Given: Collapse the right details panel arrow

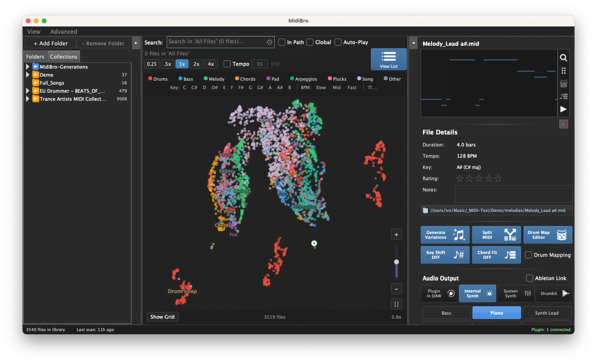Looking at the screenshot, I should coord(413,43).
